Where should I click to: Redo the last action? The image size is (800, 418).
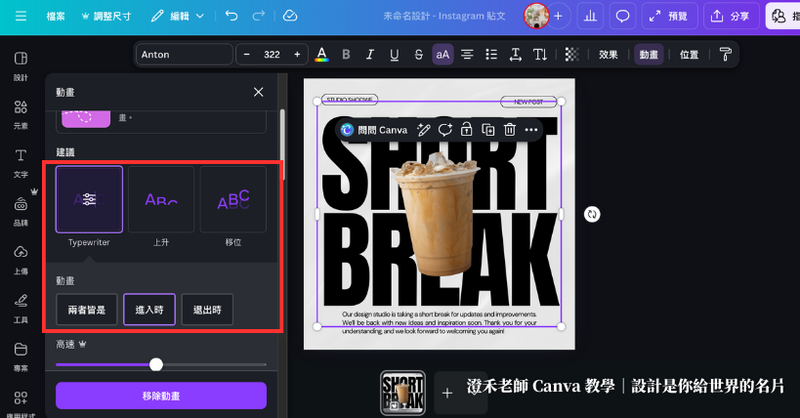coord(259,16)
